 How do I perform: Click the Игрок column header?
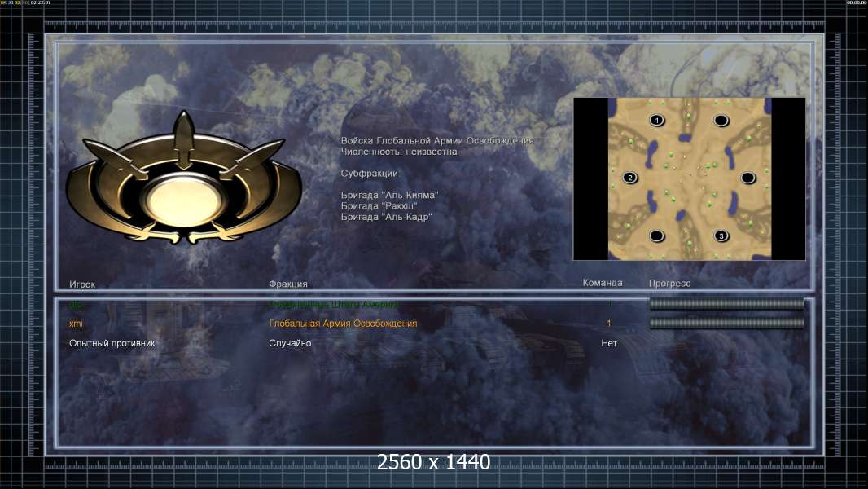coord(82,284)
